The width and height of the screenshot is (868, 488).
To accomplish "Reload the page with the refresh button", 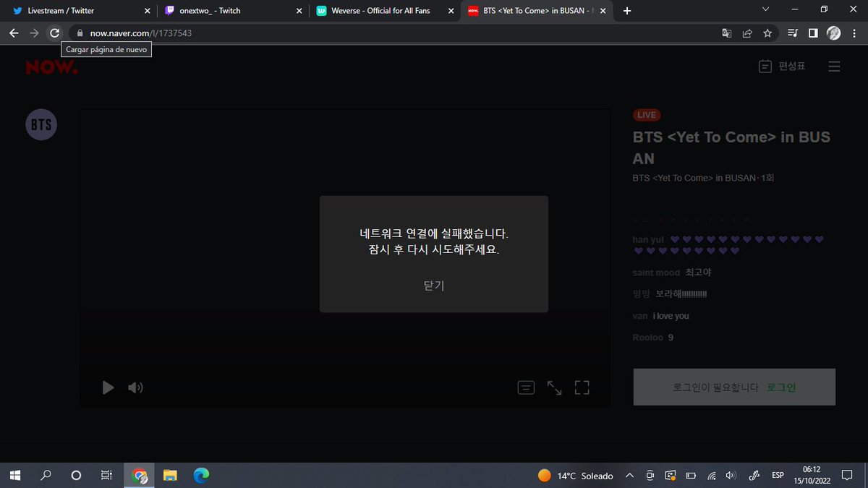I will (x=54, y=33).
